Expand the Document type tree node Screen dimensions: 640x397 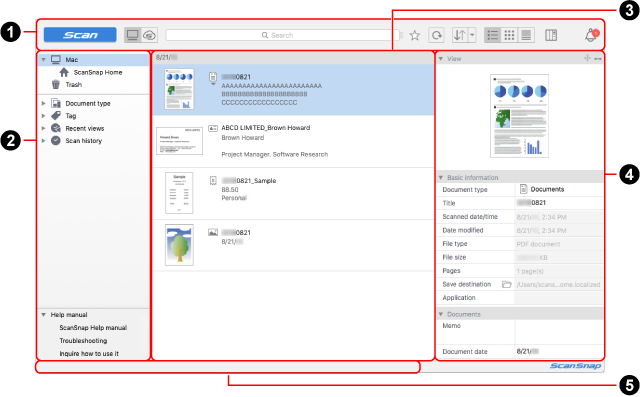pyautogui.click(x=43, y=104)
